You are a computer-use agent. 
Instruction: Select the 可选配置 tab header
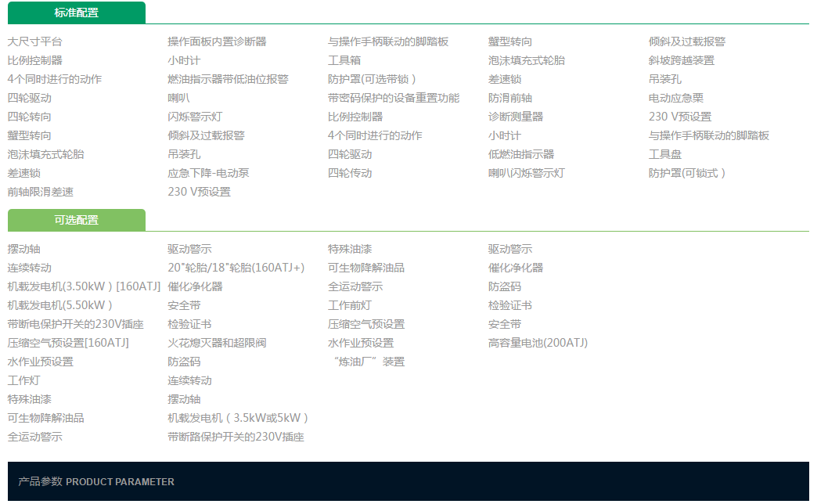click(x=75, y=220)
